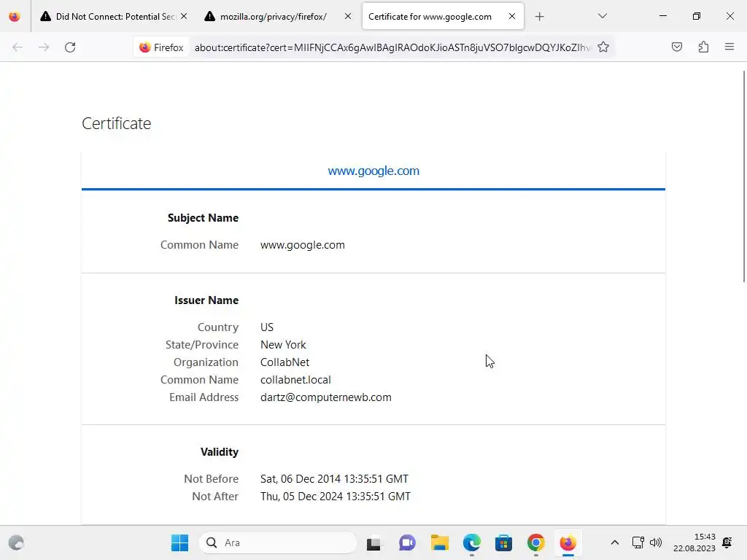Select issuer email dartz@computernewb.com
Image resolution: width=747 pixels, height=560 pixels.
(x=326, y=397)
